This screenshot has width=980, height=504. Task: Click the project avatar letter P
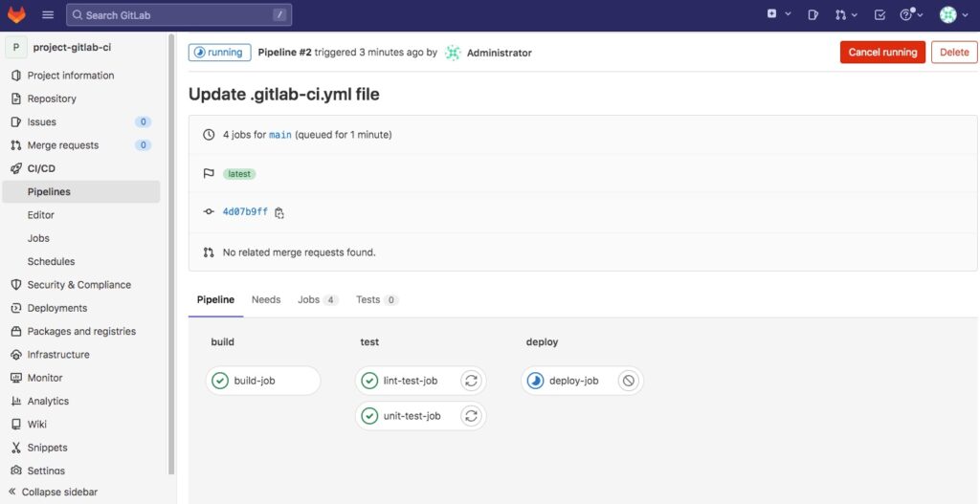[x=16, y=48]
